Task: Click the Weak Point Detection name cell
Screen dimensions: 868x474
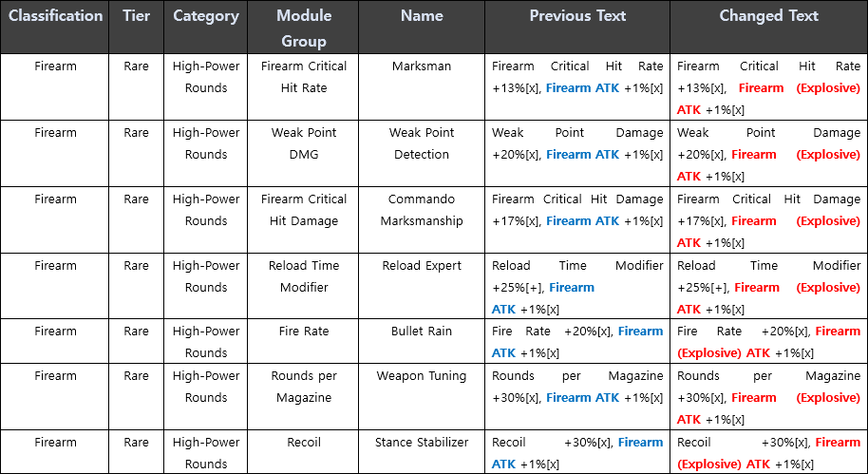Action: tap(422, 143)
